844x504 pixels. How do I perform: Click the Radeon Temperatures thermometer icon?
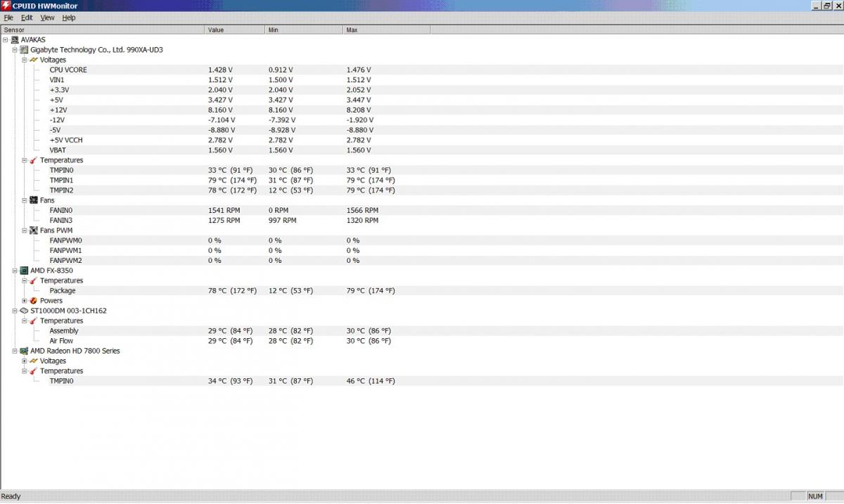pyautogui.click(x=33, y=371)
